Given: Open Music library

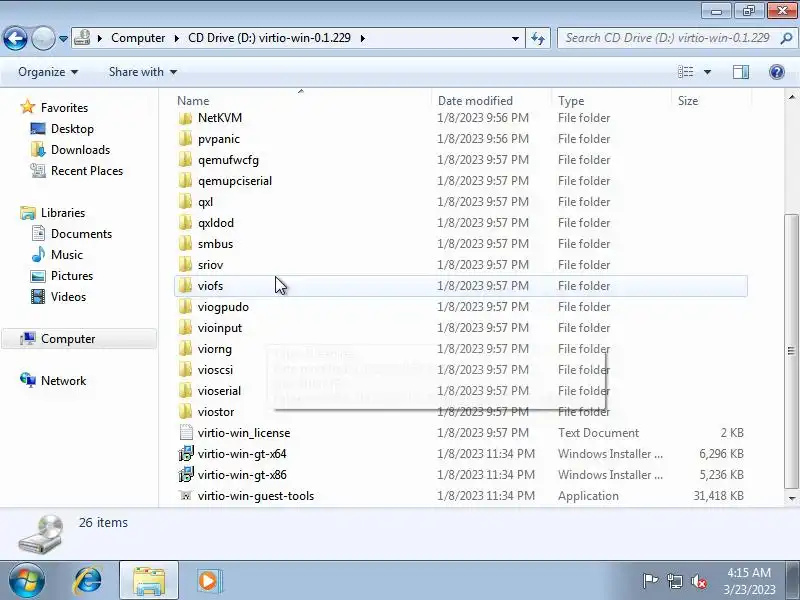Looking at the screenshot, I should click(66, 254).
